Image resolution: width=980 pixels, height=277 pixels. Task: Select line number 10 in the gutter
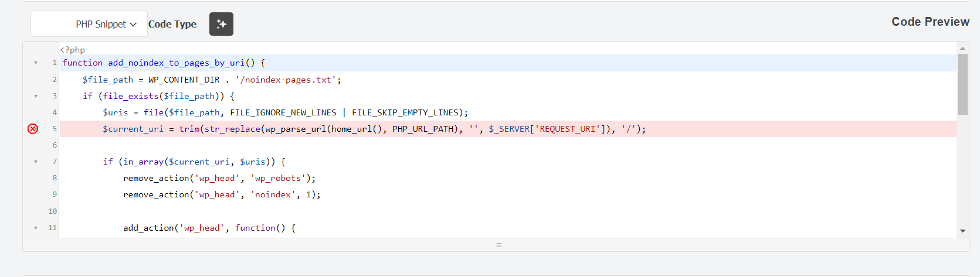click(53, 211)
